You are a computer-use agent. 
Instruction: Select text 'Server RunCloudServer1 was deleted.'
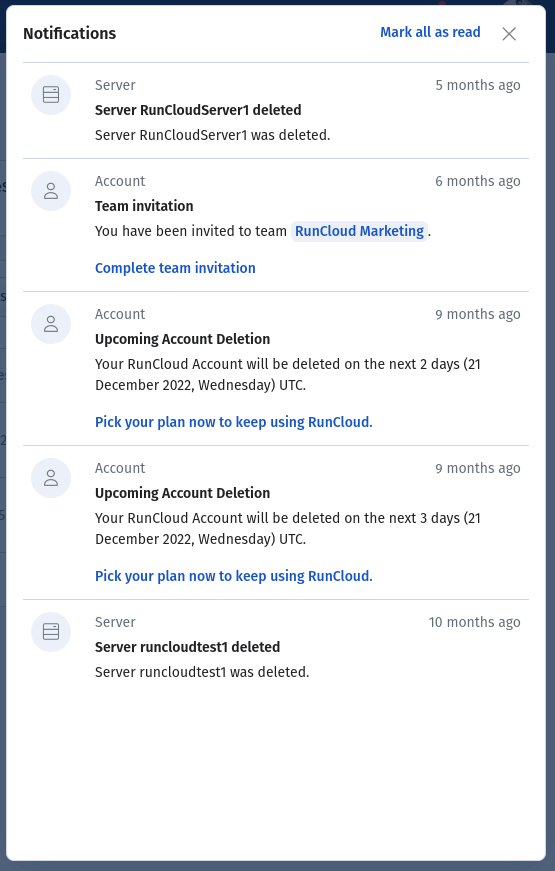point(212,135)
